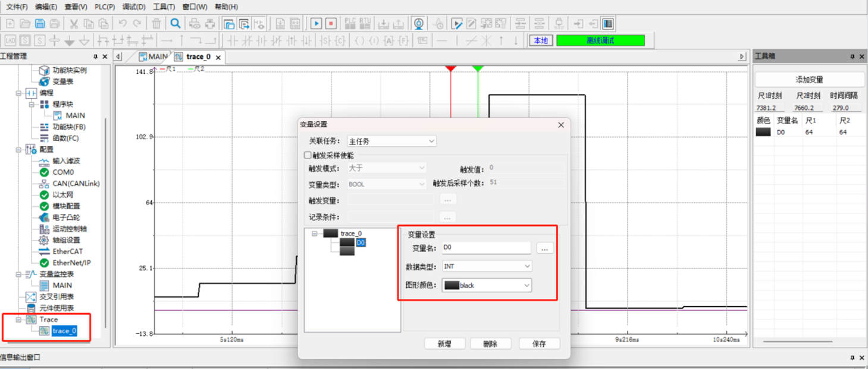Image resolution: width=868 pixels, height=369 pixels.
Task: Switch to the MAIN editor tab
Action: pyautogui.click(x=153, y=56)
